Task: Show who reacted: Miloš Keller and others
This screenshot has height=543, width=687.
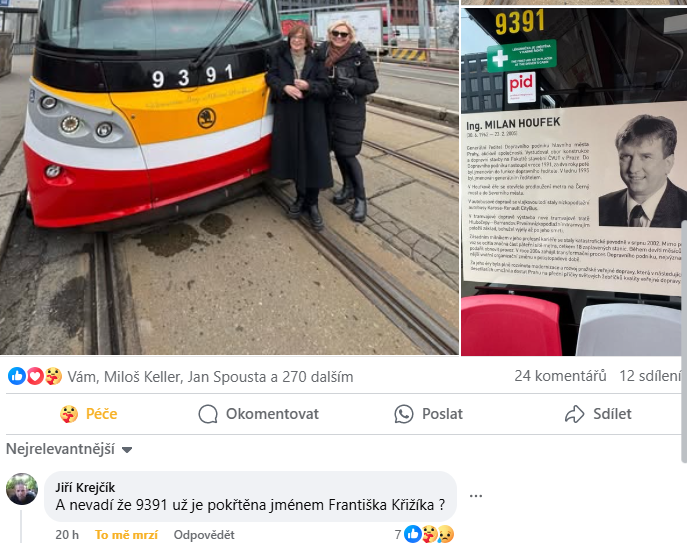Action: 210,377
